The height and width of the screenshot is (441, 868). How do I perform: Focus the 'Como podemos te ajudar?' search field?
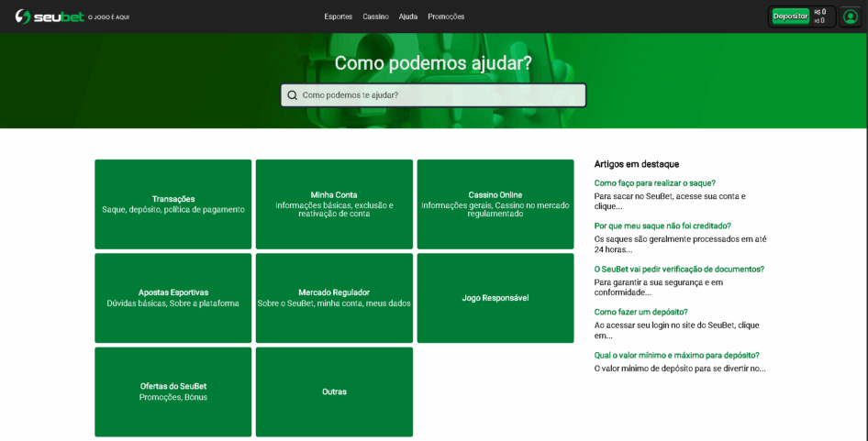pyautogui.click(x=433, y=95)
